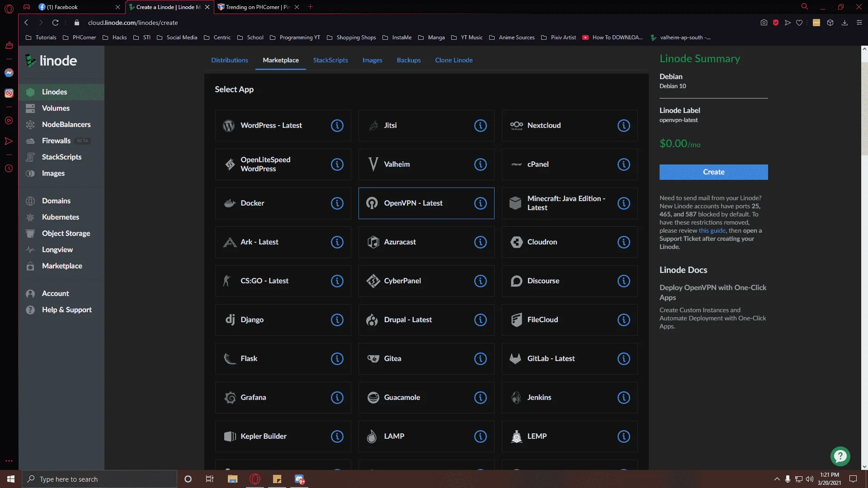Image resolution: width=868 pixels, height=488 pixels.
Task: Open Docker app info icon
Action: [337, 203]
